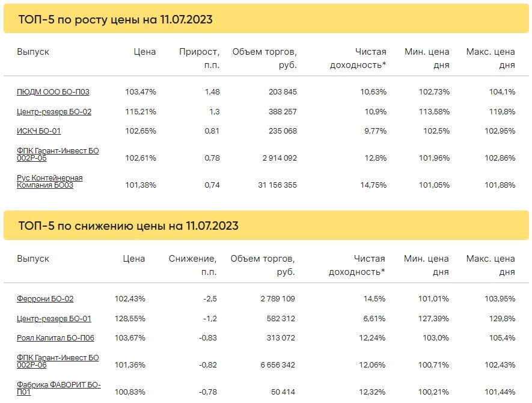Click the Центр-резерв БО-01 link
Screen dimensions: 532x403
click(54, 318)
